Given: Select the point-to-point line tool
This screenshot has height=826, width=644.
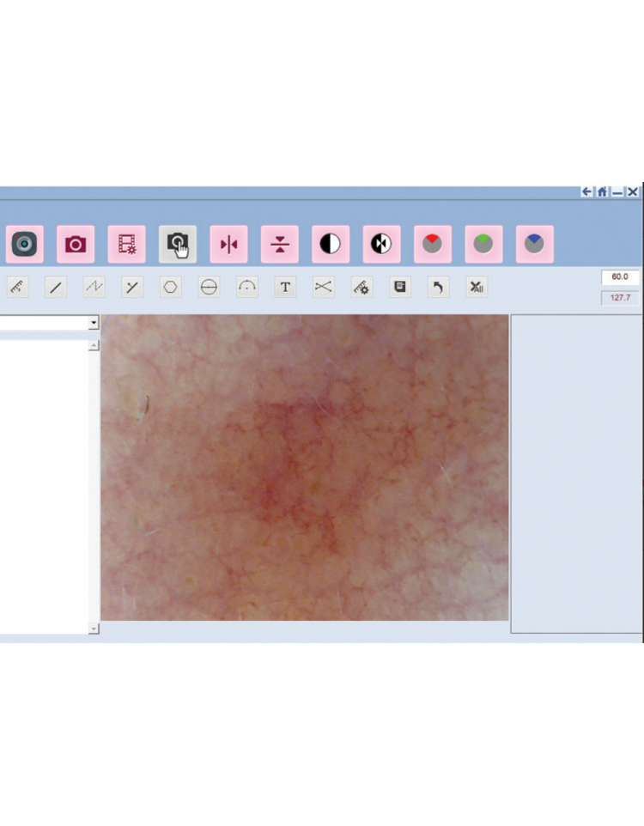Looking at the screenshot, I should pyautogui.click(x=132, y=287).
